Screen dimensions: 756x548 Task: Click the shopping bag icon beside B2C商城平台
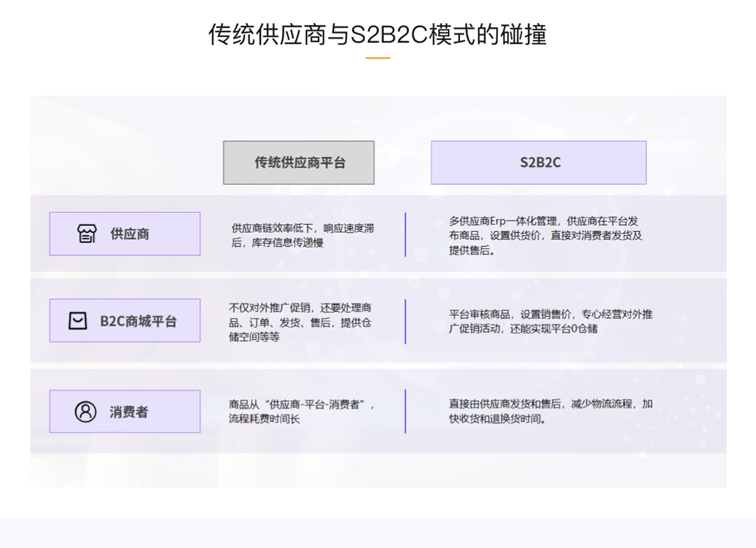(77, 321)
